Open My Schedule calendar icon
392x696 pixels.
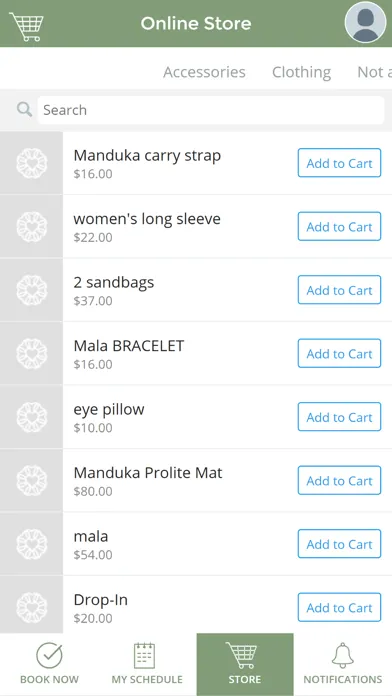(x=145, y=656)
